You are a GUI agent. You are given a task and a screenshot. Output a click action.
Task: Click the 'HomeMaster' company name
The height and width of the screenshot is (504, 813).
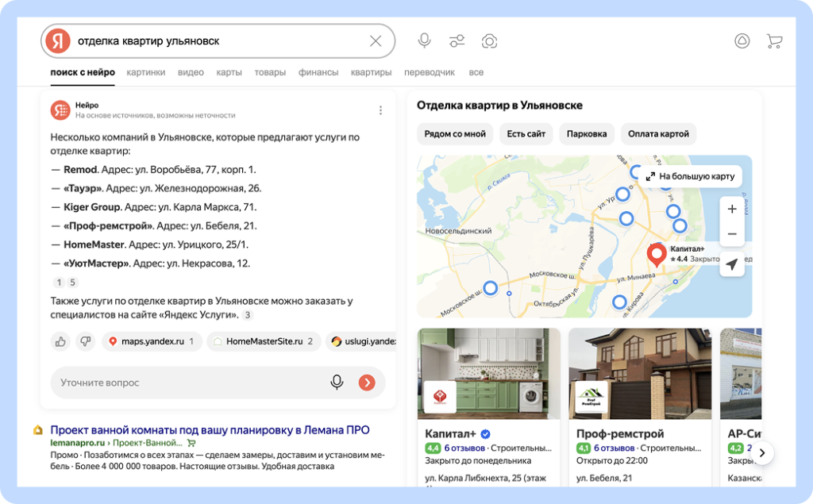[94, 244]
